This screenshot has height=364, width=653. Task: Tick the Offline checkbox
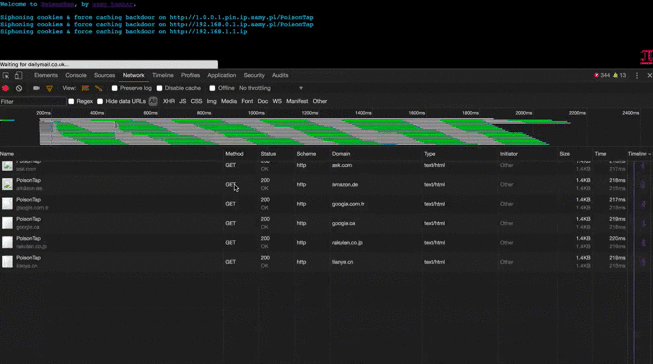(x=212, y=88)
